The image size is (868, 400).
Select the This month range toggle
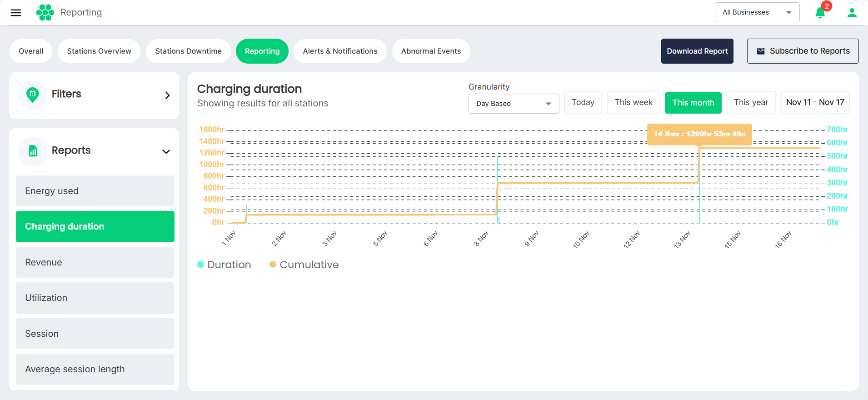[693, 103]
